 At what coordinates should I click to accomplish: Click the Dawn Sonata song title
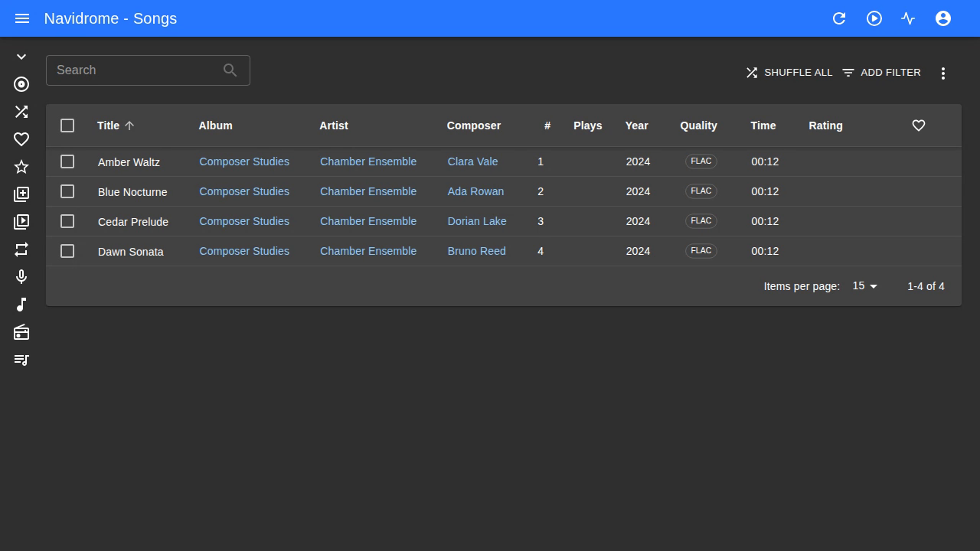[x=131, y=252]
